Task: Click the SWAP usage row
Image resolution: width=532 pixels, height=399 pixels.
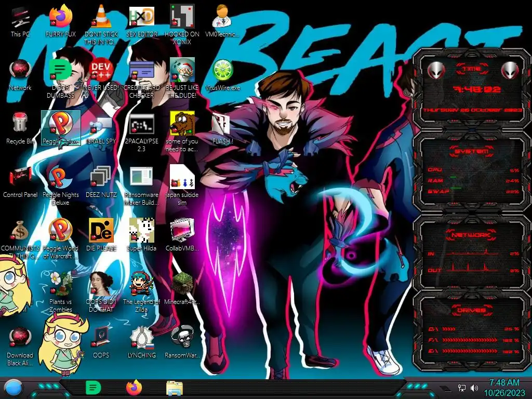Action: click(473, 192)
